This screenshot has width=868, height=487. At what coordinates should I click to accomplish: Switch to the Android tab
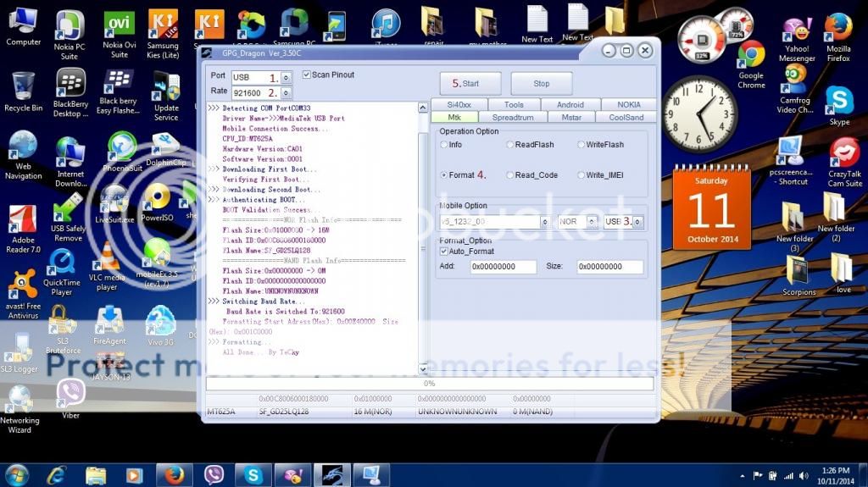pyautogui.click(x=570, y=104)
